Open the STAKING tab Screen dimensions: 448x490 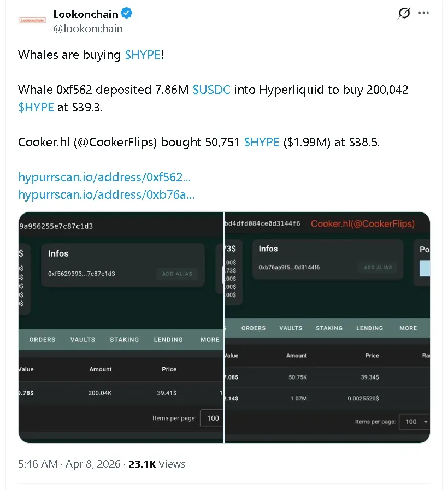point(124,339)
